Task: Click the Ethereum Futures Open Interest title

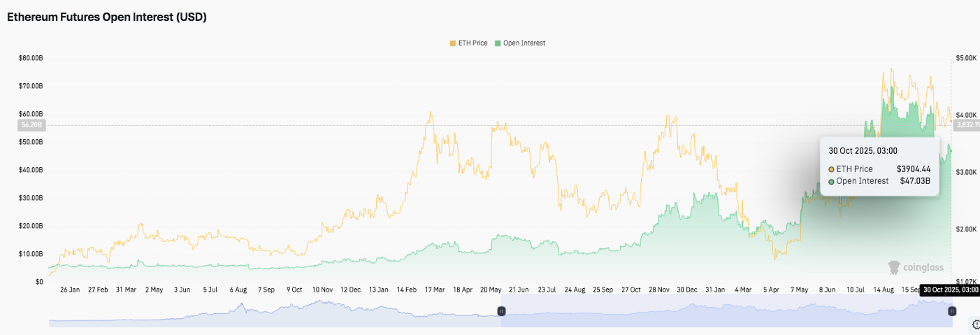Action: [x=107, y=17]
